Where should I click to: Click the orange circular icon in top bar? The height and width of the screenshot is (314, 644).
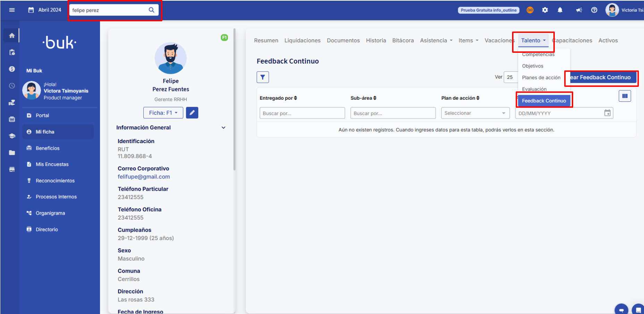pos(530,10)
